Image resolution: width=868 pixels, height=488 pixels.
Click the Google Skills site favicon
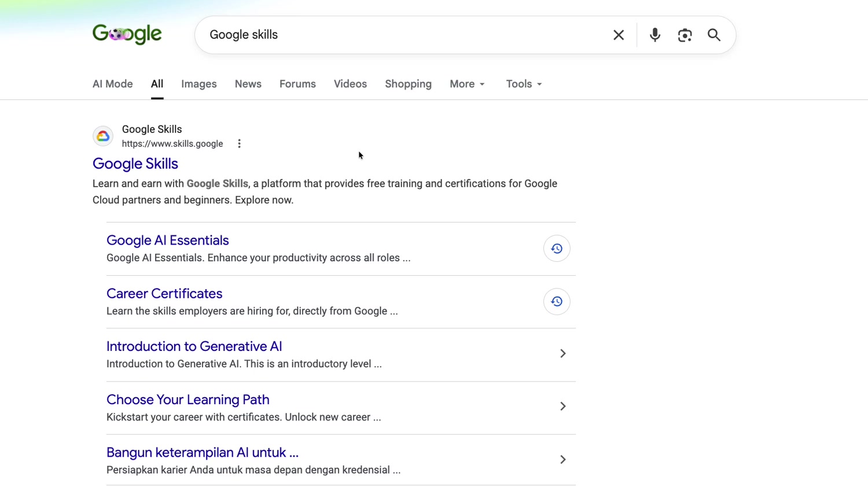tap(103, 136)
